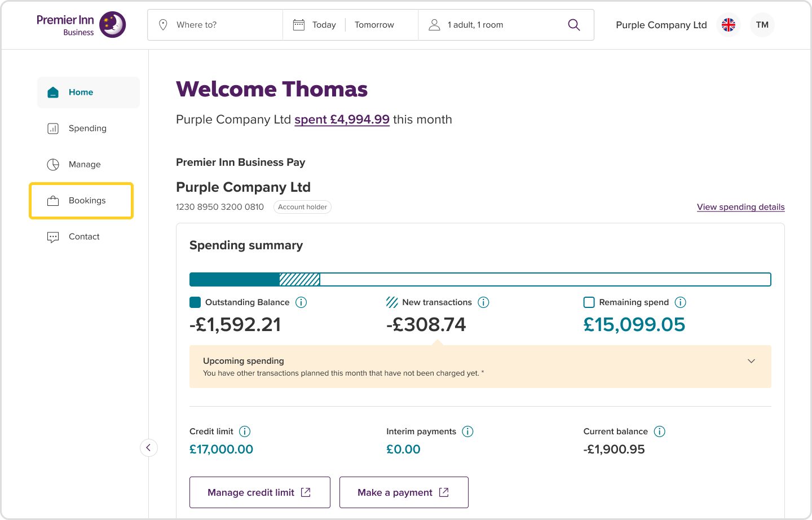Click the striped New transactions legend swatch
The width and height of the screenshot is (812, 520).
coord(392,302)
